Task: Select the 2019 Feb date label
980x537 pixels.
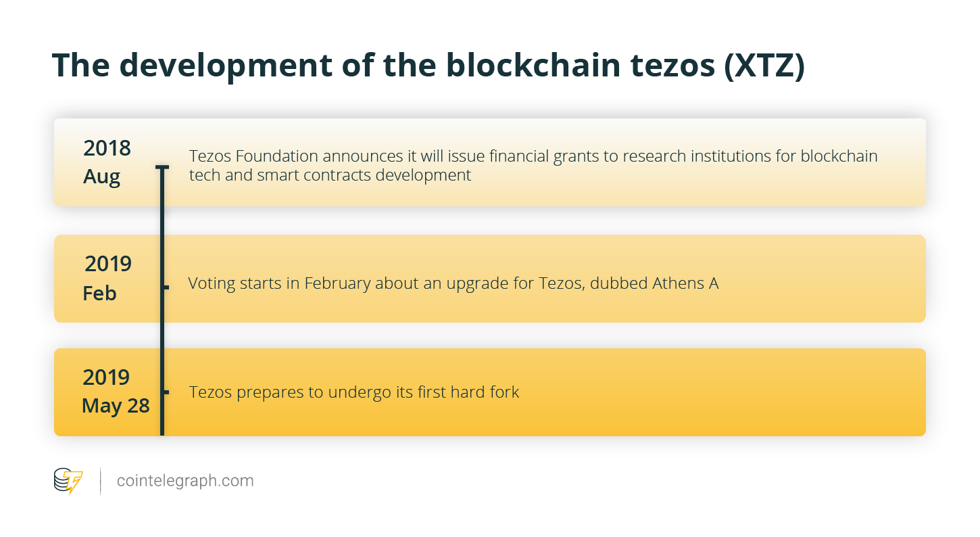Action: pyautogui.click(x=107, y=278)
